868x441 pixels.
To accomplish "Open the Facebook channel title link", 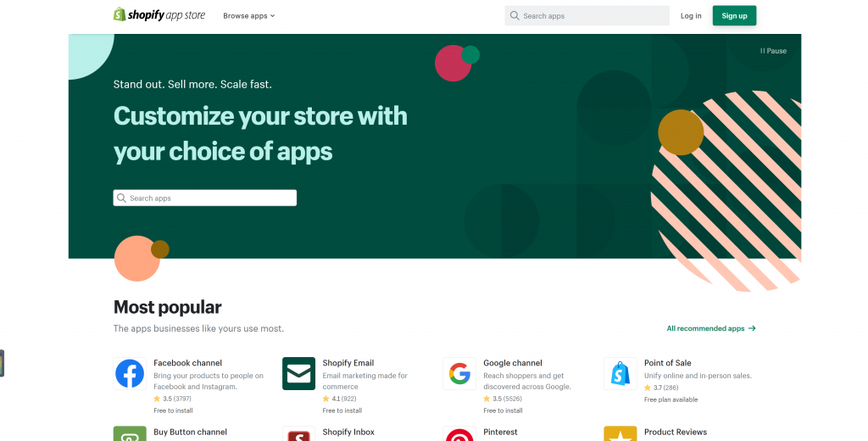I will (187, 363).
